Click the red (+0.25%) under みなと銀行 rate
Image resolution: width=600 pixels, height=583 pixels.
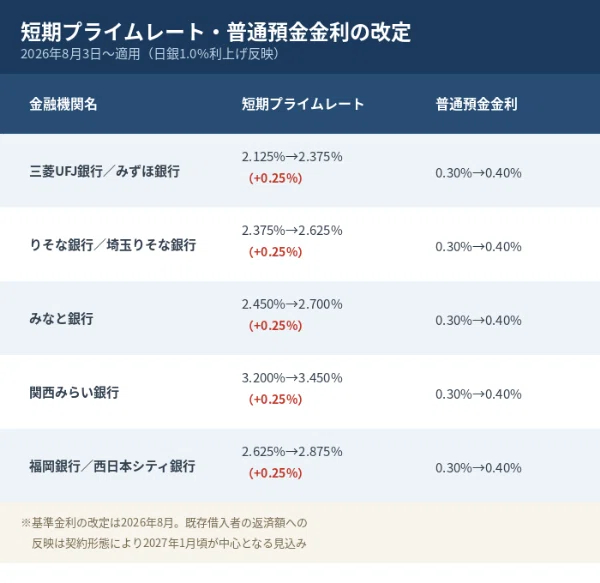pos(276,326)
